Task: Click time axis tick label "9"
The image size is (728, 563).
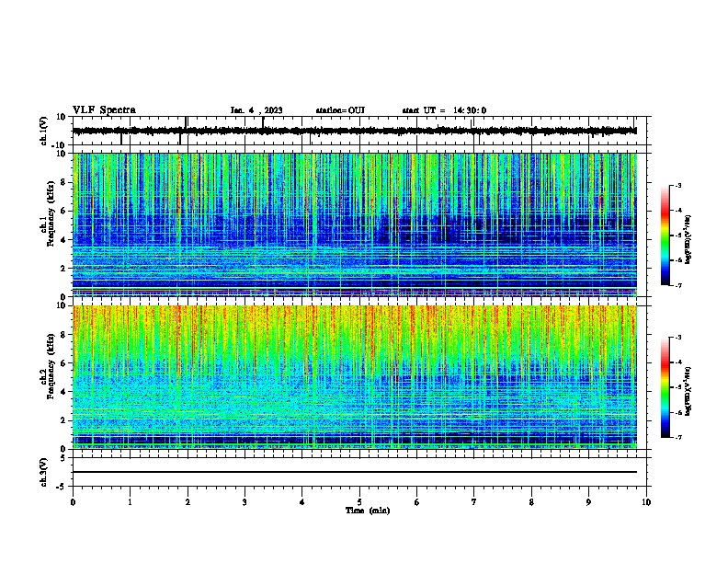Action: pyautogui.click(x=588, y=502)
